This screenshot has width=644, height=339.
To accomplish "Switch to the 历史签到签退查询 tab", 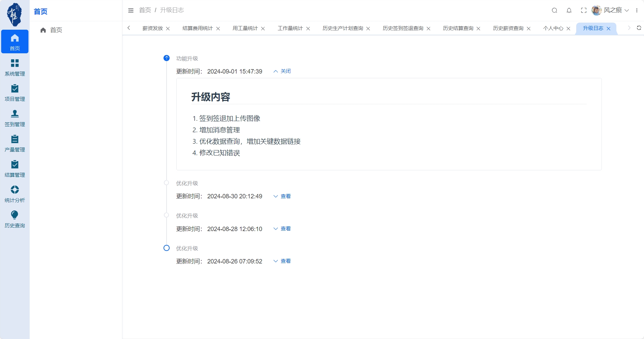I will point(403,28).
